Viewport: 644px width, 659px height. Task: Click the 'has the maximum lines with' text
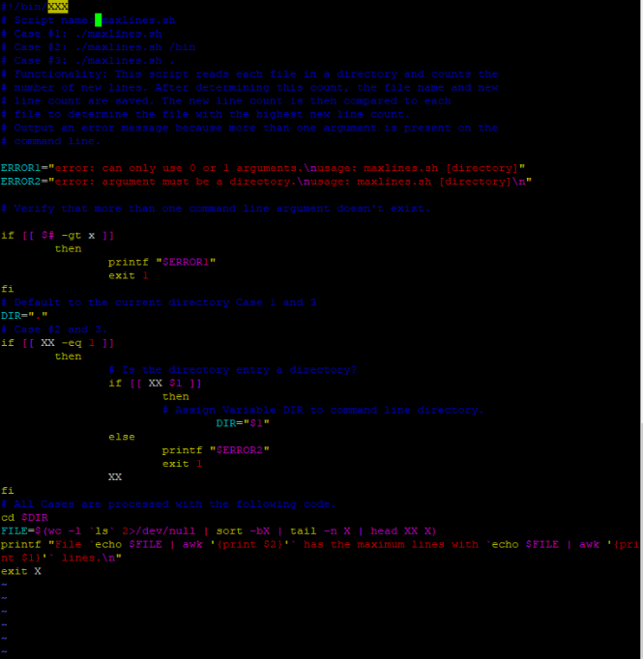click(x=391, y=544)
